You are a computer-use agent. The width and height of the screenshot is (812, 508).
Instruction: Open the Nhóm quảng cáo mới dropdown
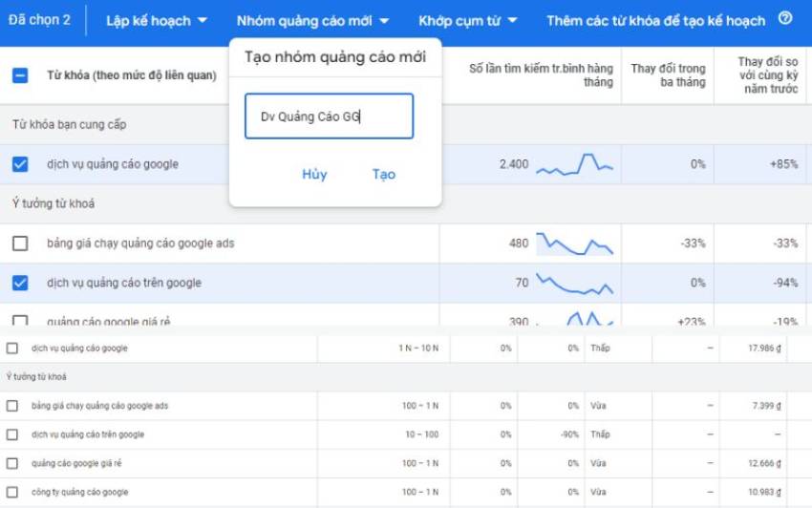coord(312,21)
